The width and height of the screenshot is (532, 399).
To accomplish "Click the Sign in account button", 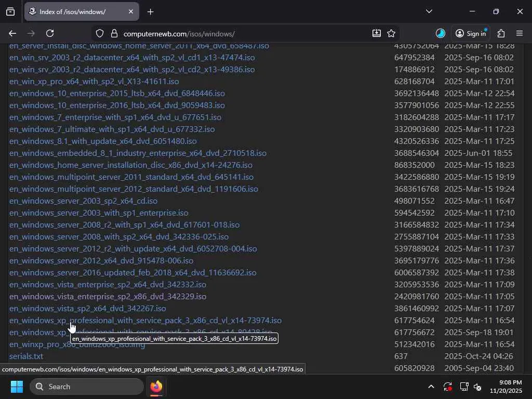I will tap(471, 33).
